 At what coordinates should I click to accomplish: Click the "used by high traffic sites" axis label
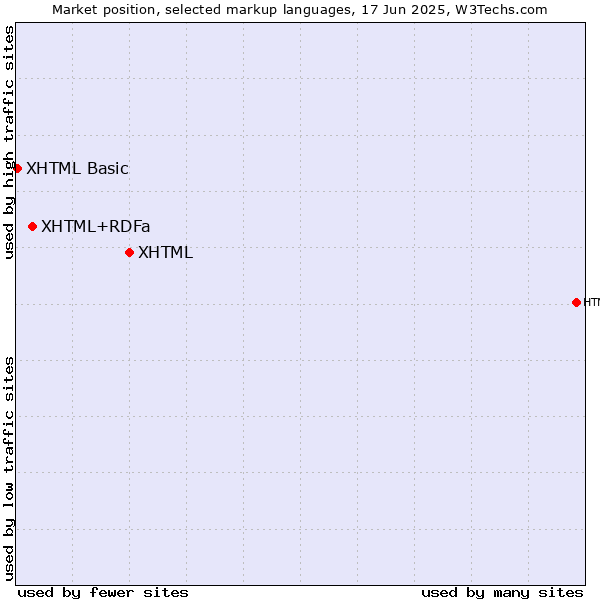point(8,142)
